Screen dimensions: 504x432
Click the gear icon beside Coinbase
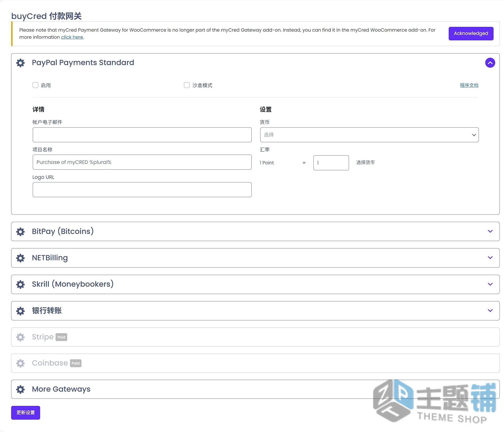(x=20, y=363)
